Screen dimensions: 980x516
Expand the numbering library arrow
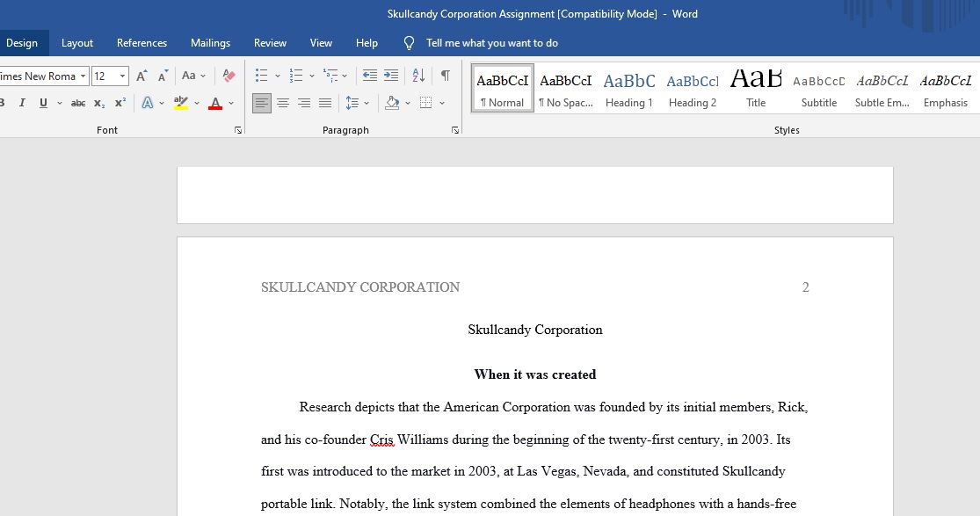pyautogui.click(x=312, y=76)
